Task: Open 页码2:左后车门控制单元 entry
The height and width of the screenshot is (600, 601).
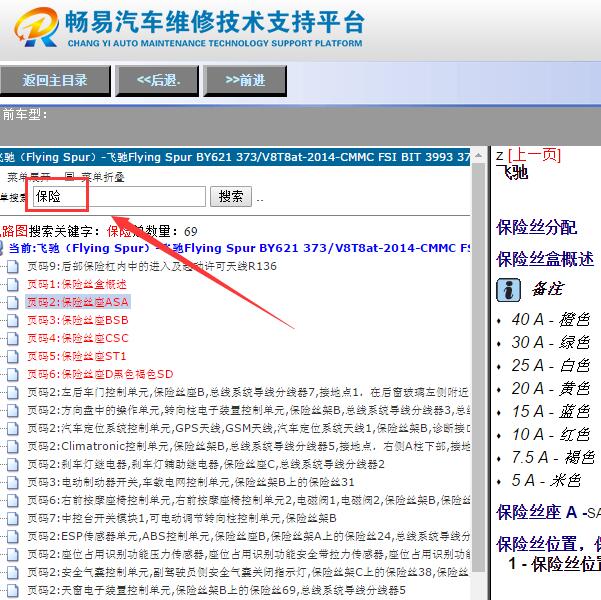Action: [x=248, y=392]
